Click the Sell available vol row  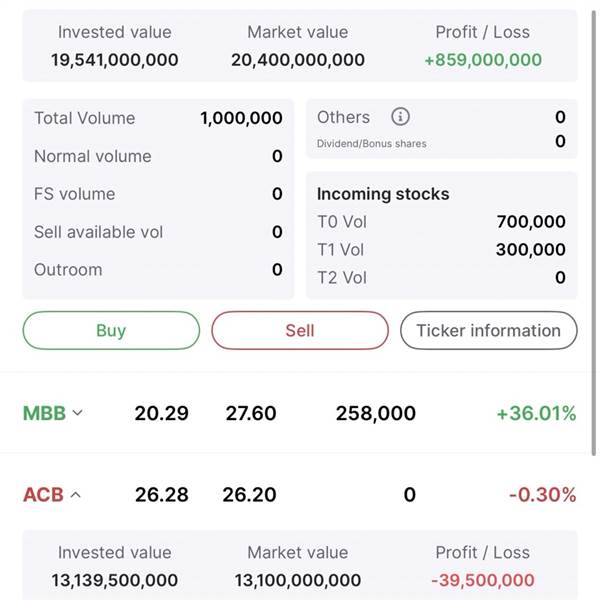pos(158,232)
